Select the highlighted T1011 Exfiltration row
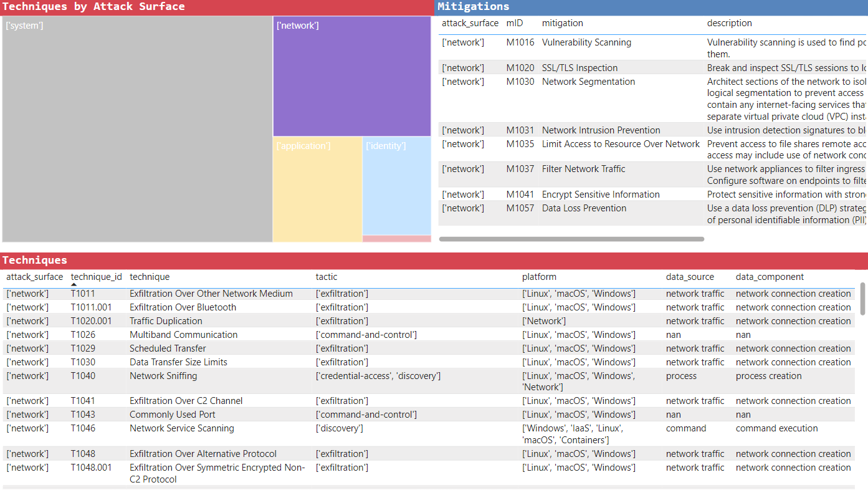This screenshot has height=490, width=868. click(211, 293)
